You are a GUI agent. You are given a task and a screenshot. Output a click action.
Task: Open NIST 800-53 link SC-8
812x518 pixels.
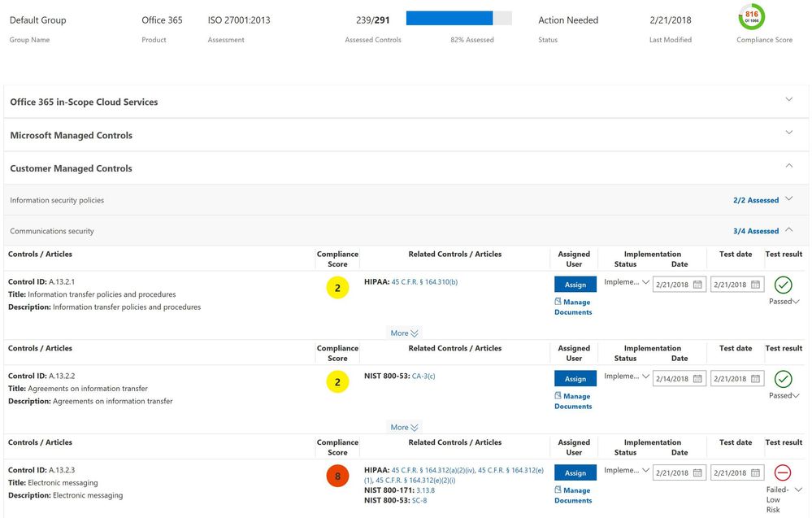click(x=419, y=500)
